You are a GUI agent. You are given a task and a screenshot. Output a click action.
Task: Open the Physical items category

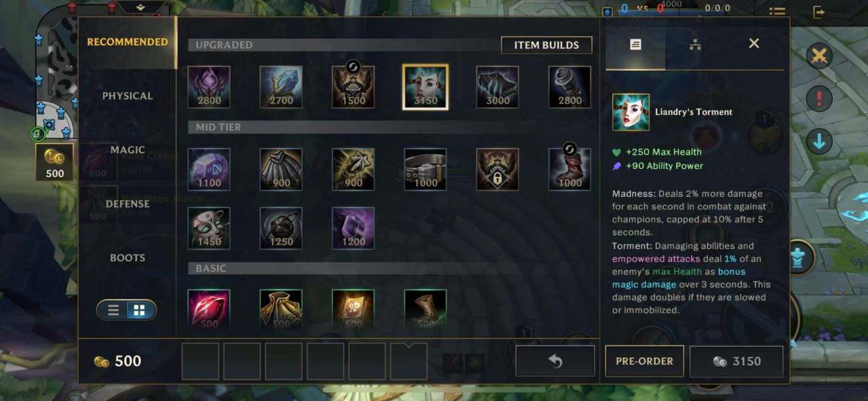pos(127,96)
